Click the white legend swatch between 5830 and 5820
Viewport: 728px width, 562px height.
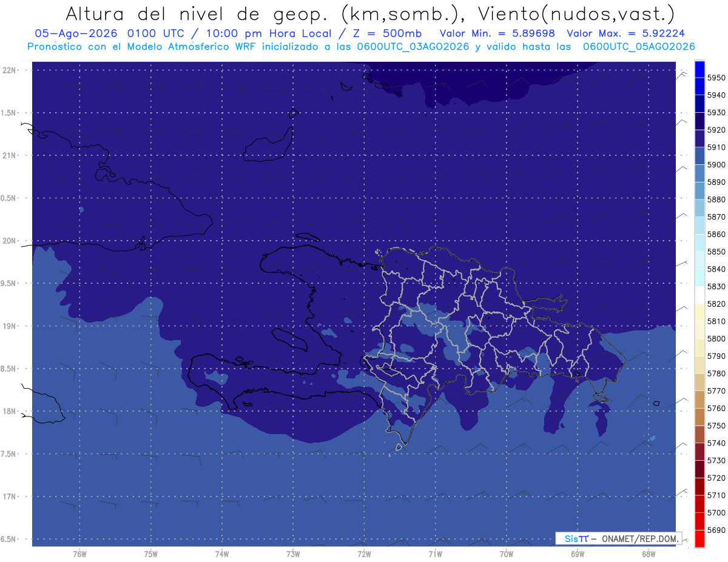tap(699, 295)
